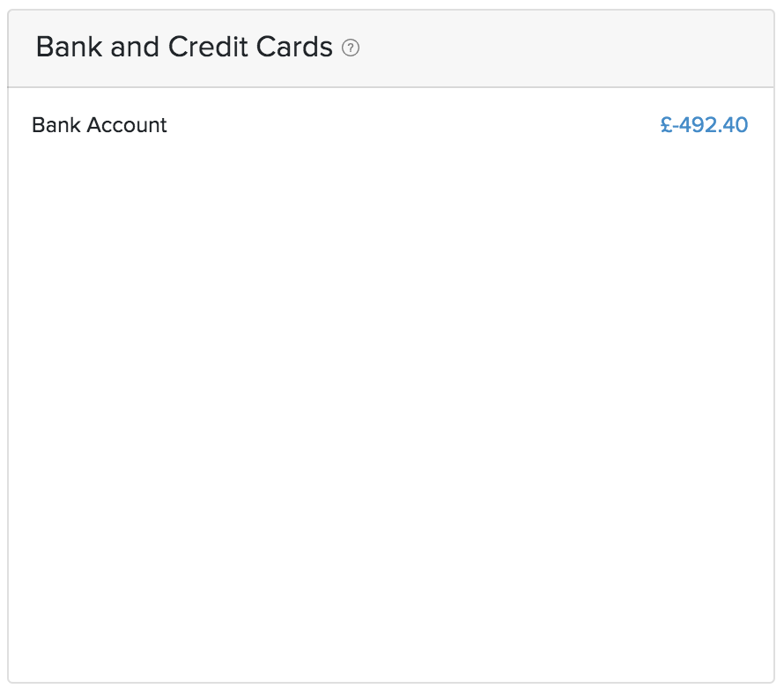
Task: Open the overdrawn Bank Account balance
Action: (x=704, y=125)
